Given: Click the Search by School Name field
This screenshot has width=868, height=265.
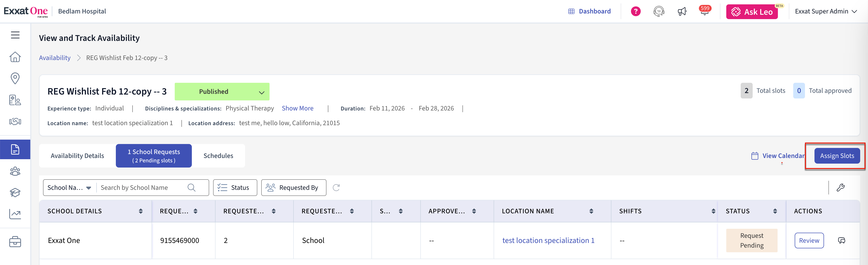Looking at the screenshot, I should click(141, 188).
